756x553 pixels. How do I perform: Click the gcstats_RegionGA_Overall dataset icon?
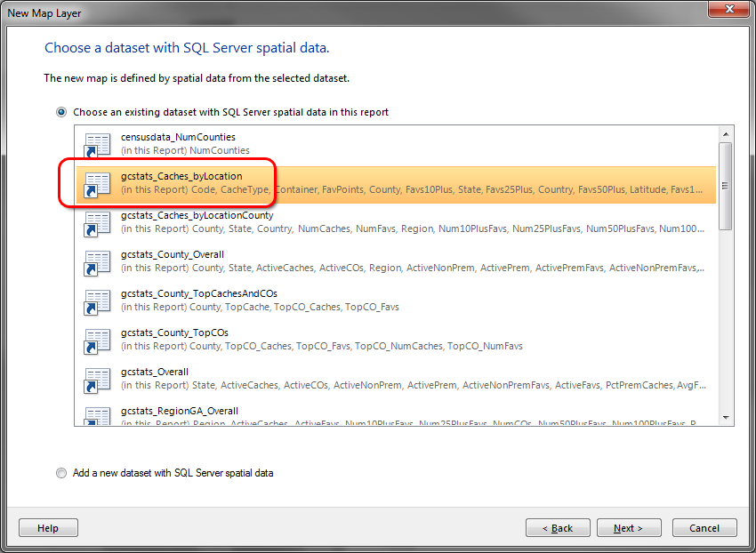pos(96,415)
